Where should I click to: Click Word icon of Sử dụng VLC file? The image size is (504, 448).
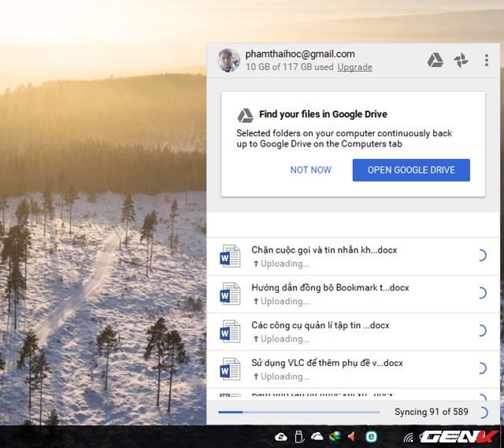click(x=230, y=369)
